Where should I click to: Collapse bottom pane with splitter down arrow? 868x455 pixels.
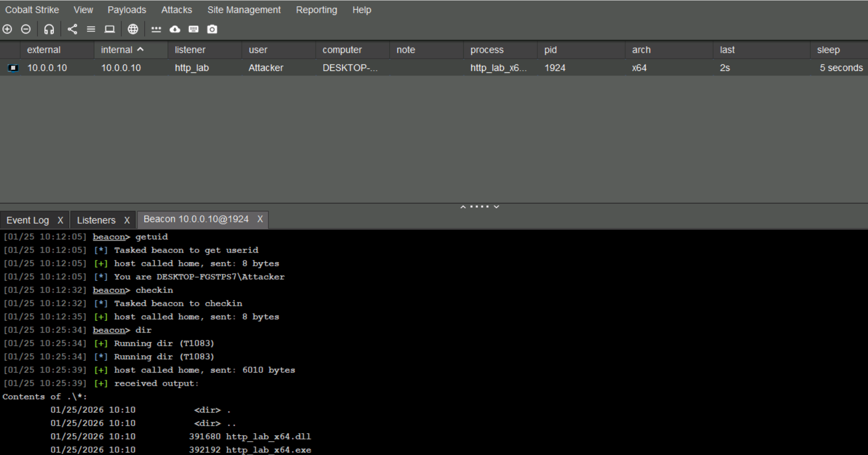(496, 207)
